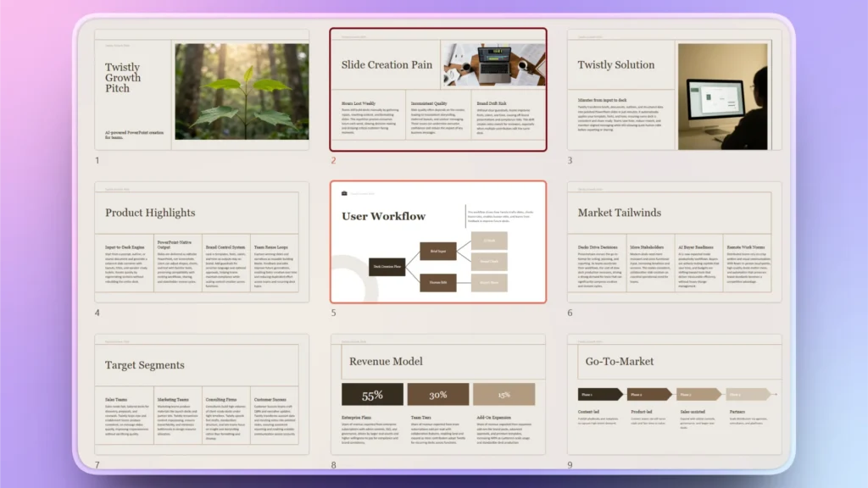Click the 'Content-led' label on Go-To-Market slide

588,412
